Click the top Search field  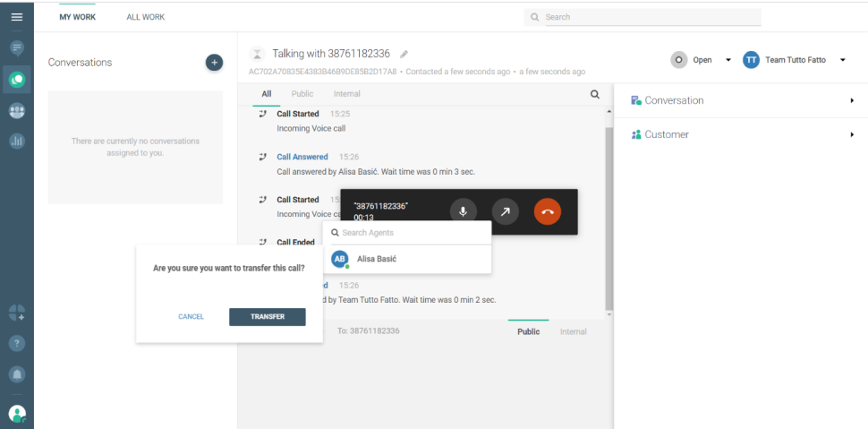(x=642, y=17)
